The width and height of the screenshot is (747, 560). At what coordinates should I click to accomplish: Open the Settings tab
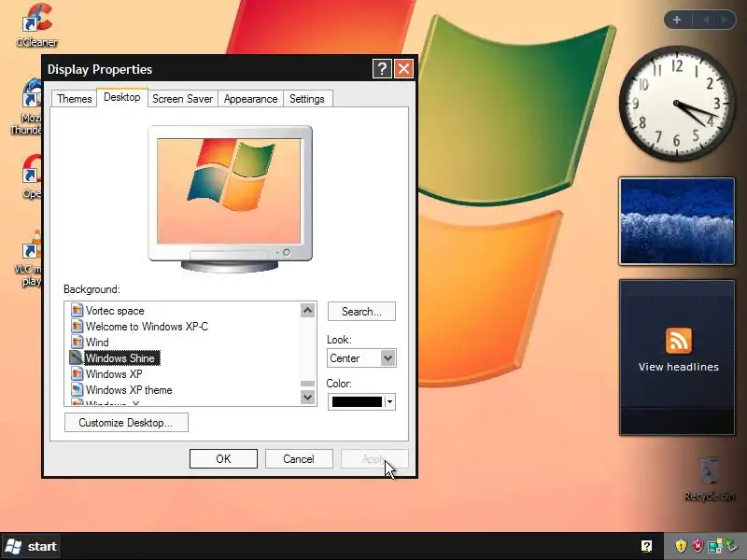[x=307, y=99]
